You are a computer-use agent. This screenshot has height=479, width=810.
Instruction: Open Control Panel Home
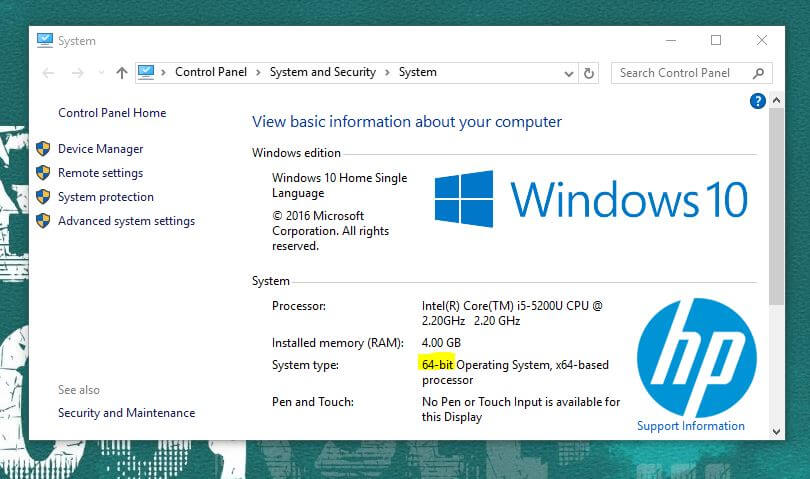click(x=112, y=113)
